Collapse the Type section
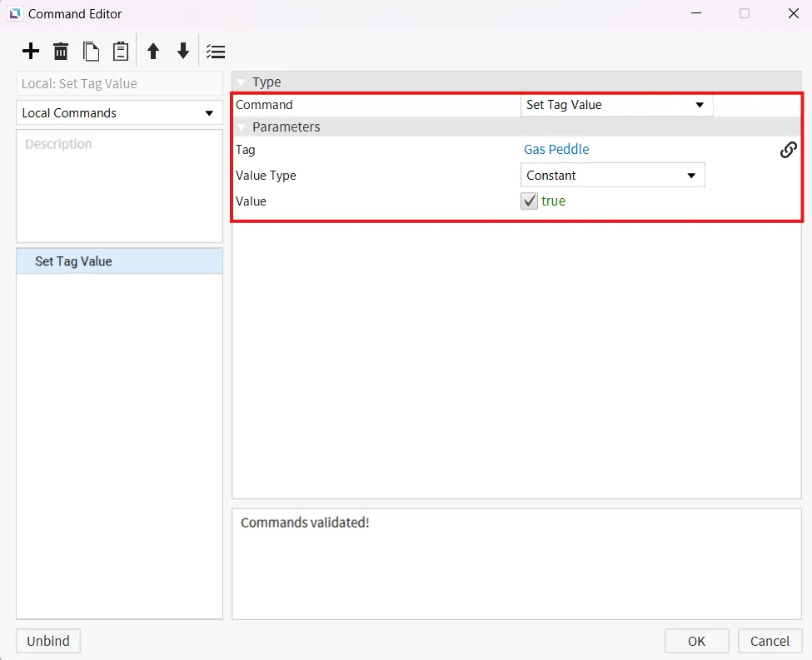This screenshot has height=660, width=812. (242, 82)
